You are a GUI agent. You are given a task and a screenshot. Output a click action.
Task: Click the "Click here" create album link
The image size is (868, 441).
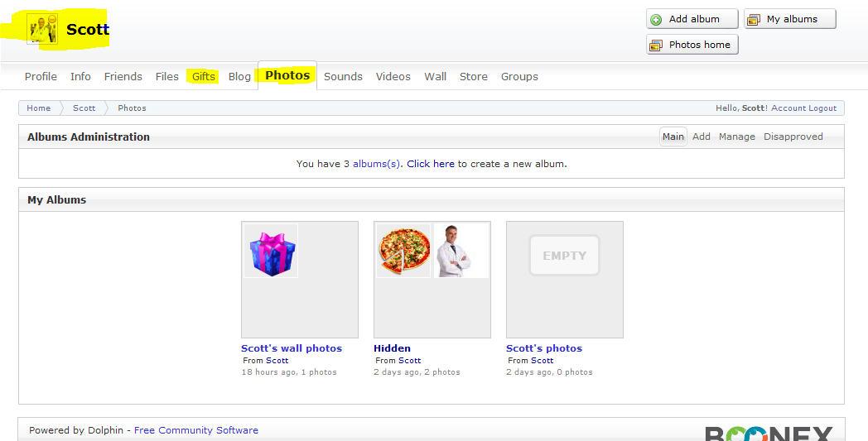tap(430, 164)
